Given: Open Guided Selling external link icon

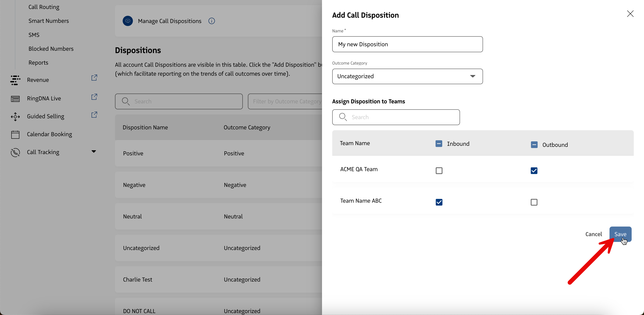Looking at the screenshot, I should pos(94,115).
